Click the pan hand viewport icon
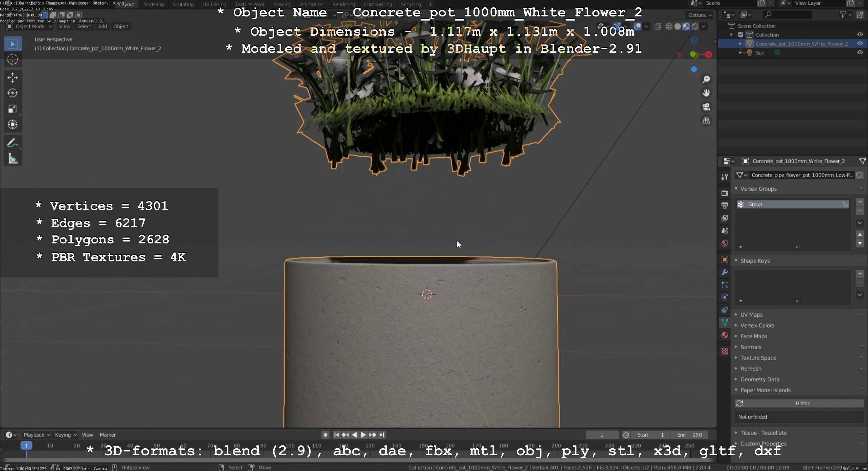The height and width of the screenshot is (471, 868). pyautogui.click(x=706, y=93)
